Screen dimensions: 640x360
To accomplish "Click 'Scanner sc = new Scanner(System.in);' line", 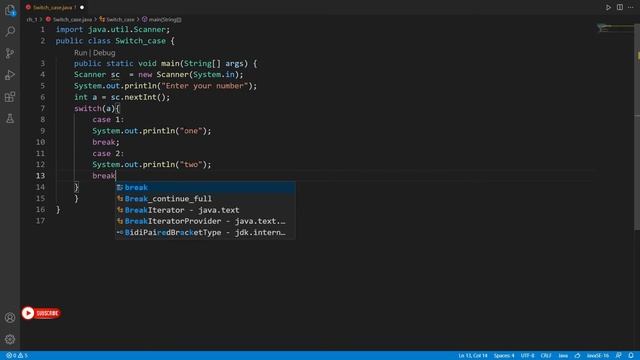I will [x=158, y=75].
